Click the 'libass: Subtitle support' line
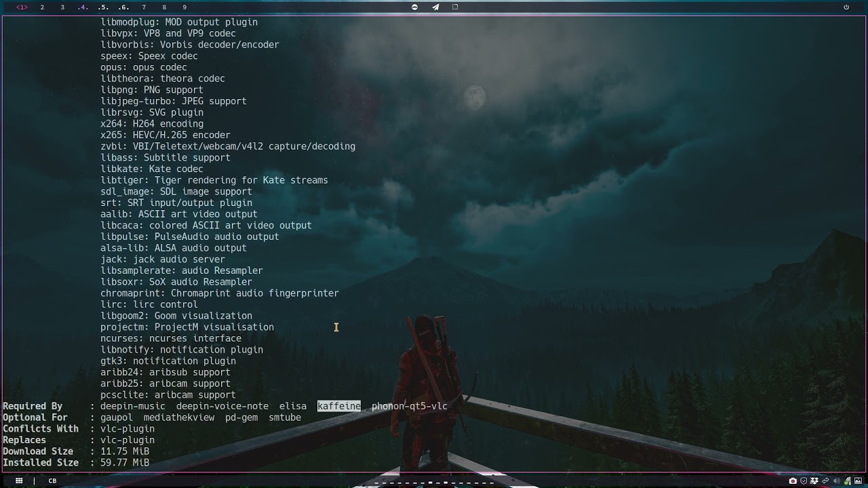The image size is (868, 488). tap(165, 158)
